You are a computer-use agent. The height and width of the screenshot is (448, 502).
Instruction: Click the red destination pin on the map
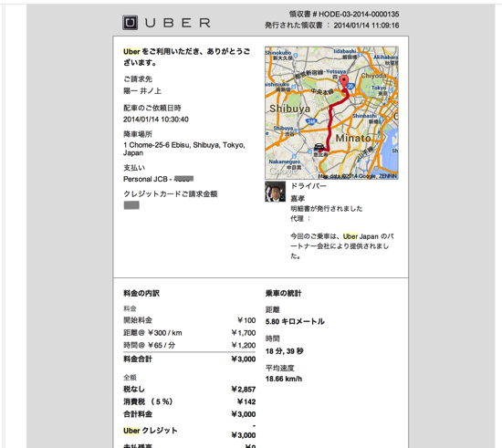(344, 82)
